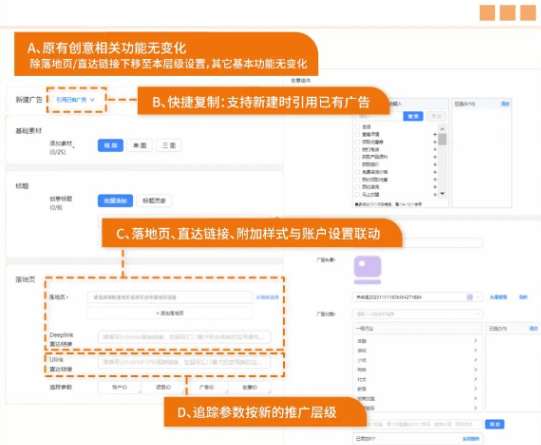Click the Deeplink 直达链接 input field

coord(184,337)
